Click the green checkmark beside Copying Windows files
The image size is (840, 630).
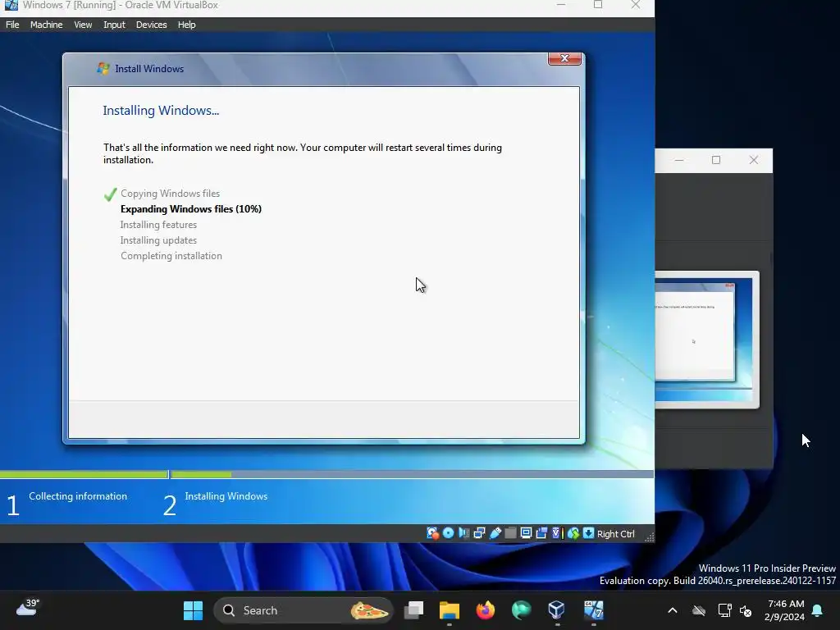tap(111, 194)
